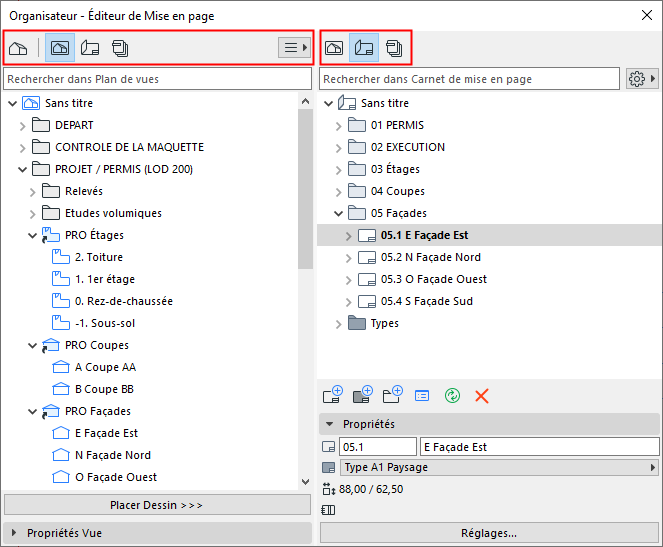Expand the Relevés folder
Viewport: 663px width, 547px height.
33,191
